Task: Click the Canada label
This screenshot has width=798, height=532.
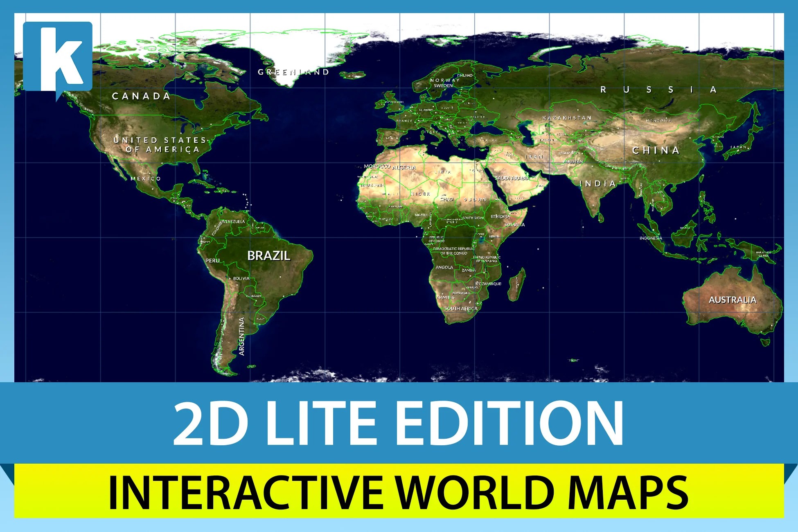Action: (141, 96)
